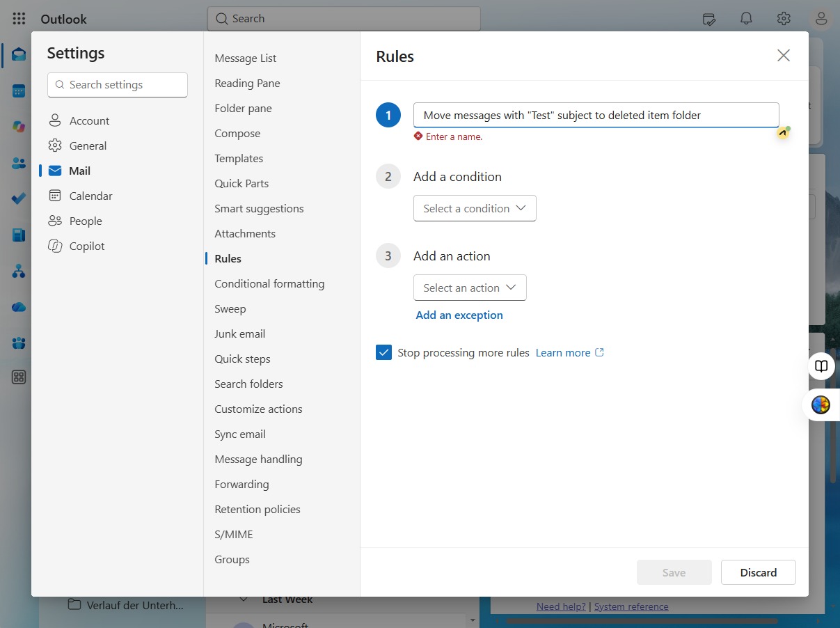
Task: Open Quick steps settings
Action: [x=242, y=359]
